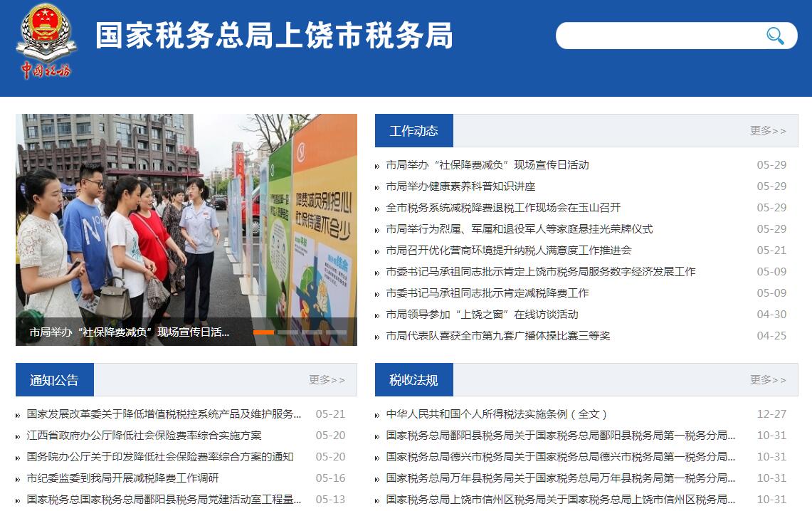Type in the header search field

click(658, 36)
